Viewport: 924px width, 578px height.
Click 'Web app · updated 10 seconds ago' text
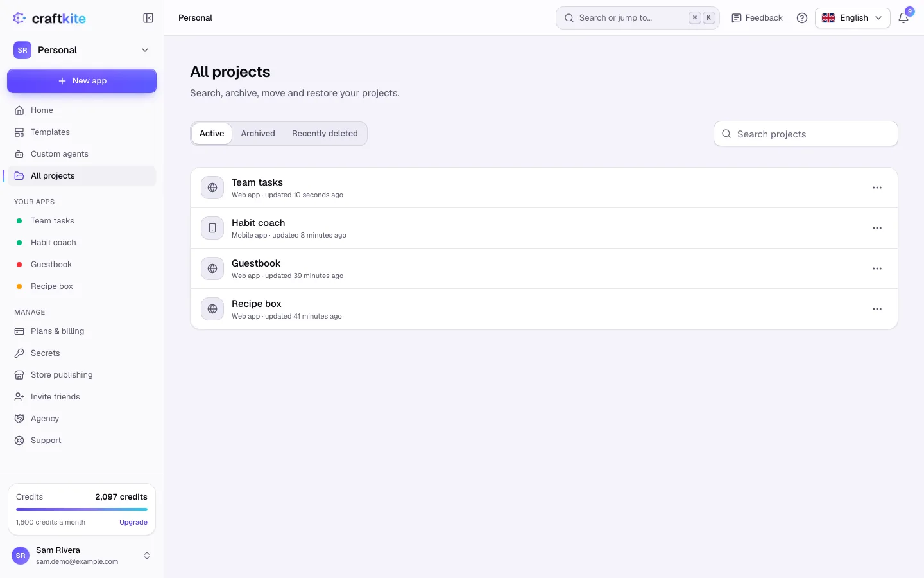click(x=287, y=195)
